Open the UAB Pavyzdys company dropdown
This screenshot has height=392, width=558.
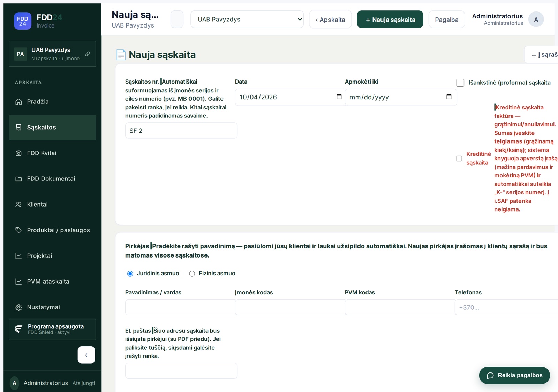[x=247, y=19]
